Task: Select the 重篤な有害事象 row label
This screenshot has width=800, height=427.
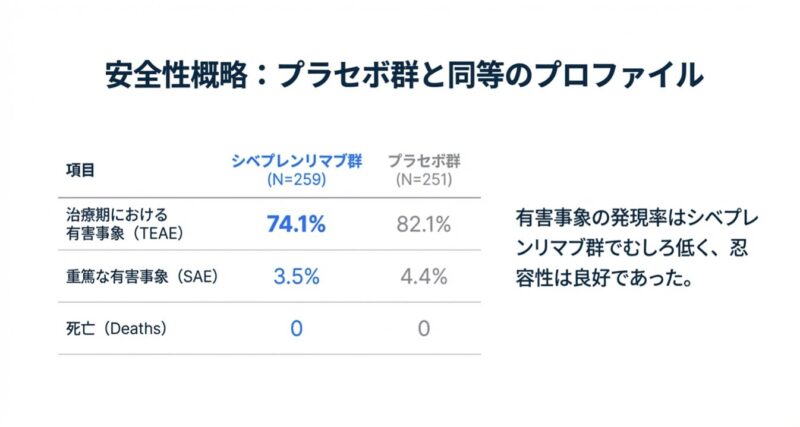Action: click(112, 277)
